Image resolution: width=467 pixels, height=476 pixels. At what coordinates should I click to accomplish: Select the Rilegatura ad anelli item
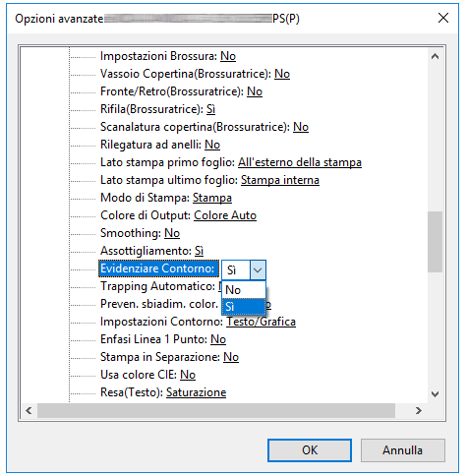[x=160, y=145]
